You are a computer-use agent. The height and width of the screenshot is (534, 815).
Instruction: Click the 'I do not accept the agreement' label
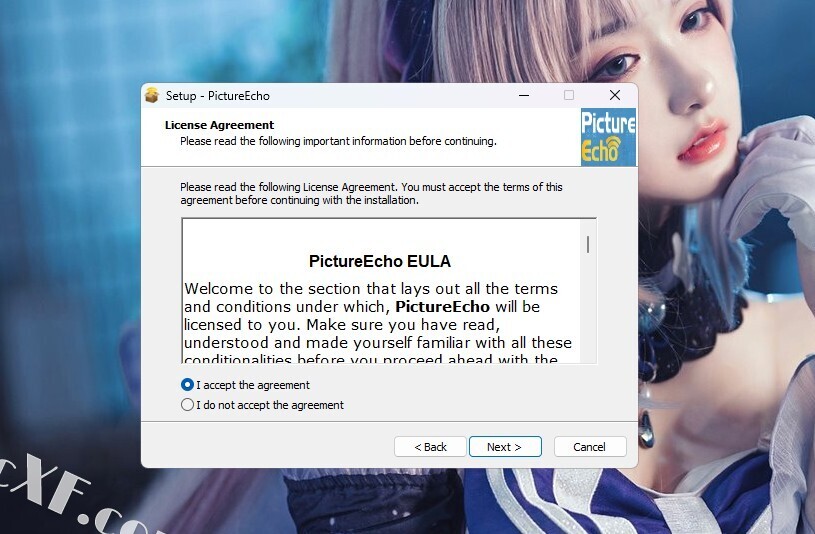tap(270, 405)
